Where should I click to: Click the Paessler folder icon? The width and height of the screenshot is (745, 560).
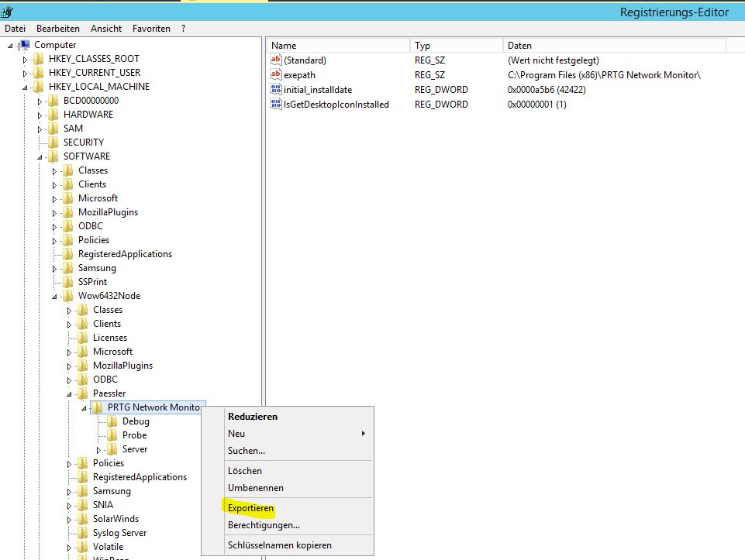tap(83, 393)
